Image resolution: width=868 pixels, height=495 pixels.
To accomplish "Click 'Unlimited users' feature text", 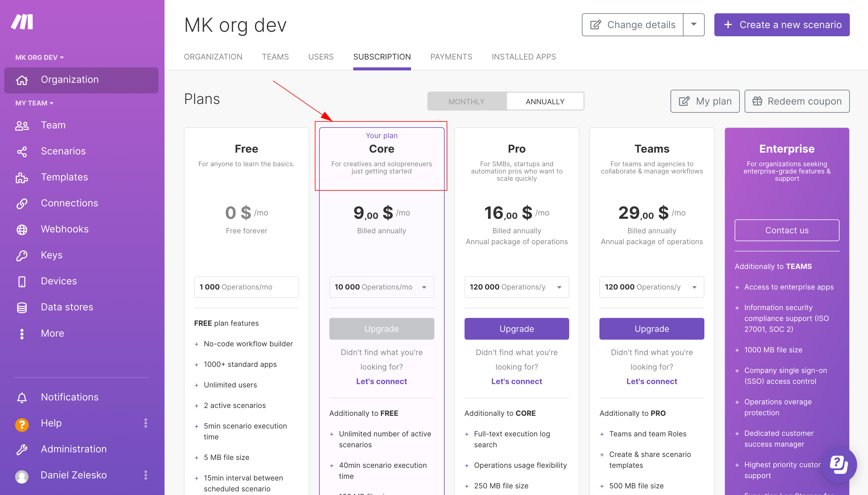I will pyautogui.click(x=230, y=385).
